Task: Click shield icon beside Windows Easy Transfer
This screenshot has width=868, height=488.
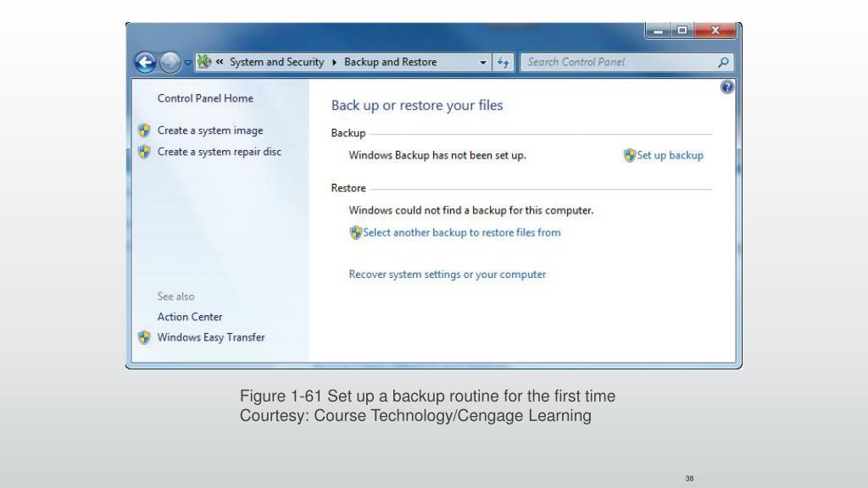Action: coord(144,337)
